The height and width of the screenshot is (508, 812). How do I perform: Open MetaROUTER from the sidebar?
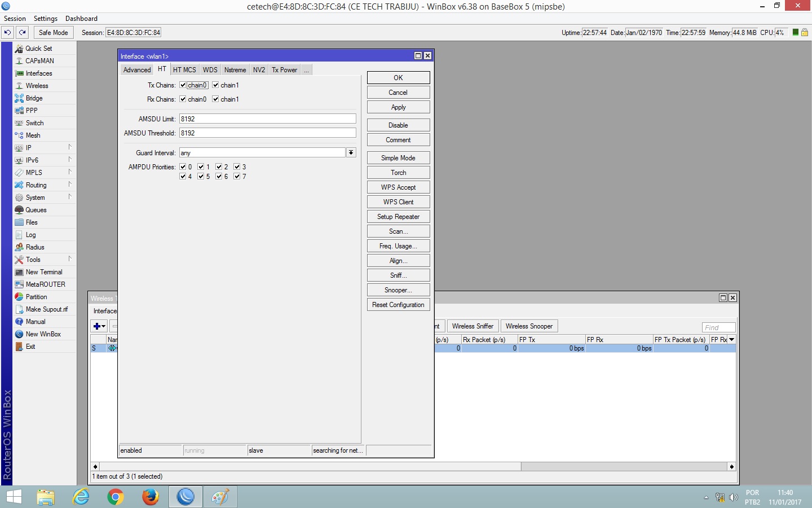point(45,284)
